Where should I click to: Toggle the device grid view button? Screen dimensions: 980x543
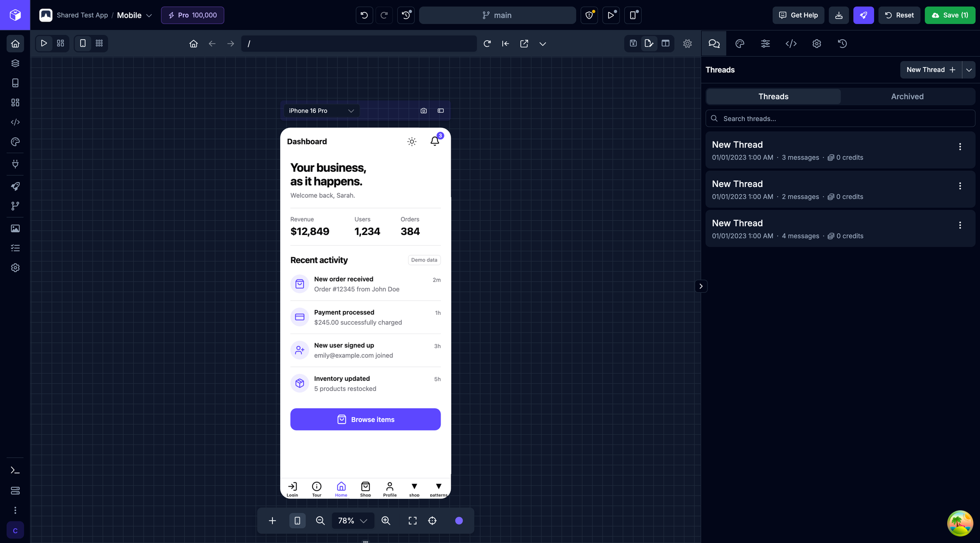(99, 43)
